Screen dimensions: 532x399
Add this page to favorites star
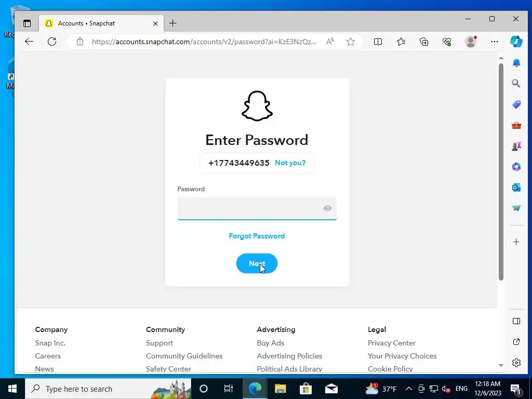(x=351, y=42)
